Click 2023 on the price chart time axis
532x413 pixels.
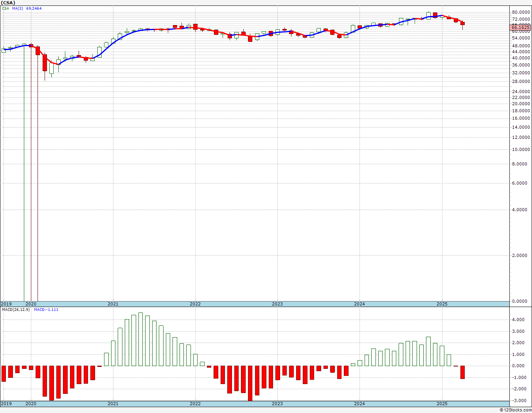pos(277,304)
